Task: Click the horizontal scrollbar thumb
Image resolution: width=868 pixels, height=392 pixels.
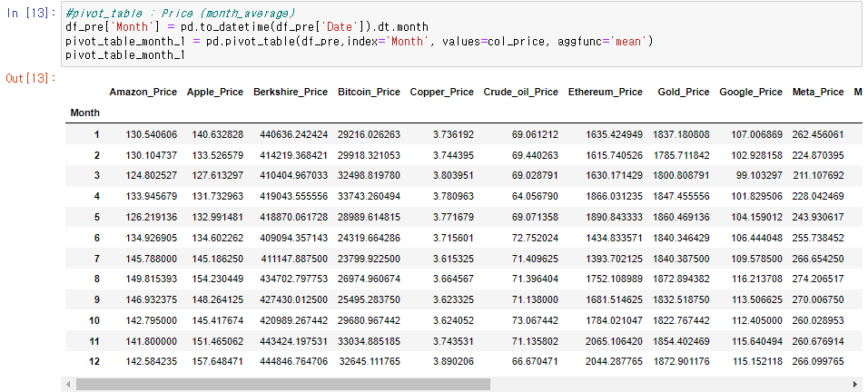Action: coord(283,384)
